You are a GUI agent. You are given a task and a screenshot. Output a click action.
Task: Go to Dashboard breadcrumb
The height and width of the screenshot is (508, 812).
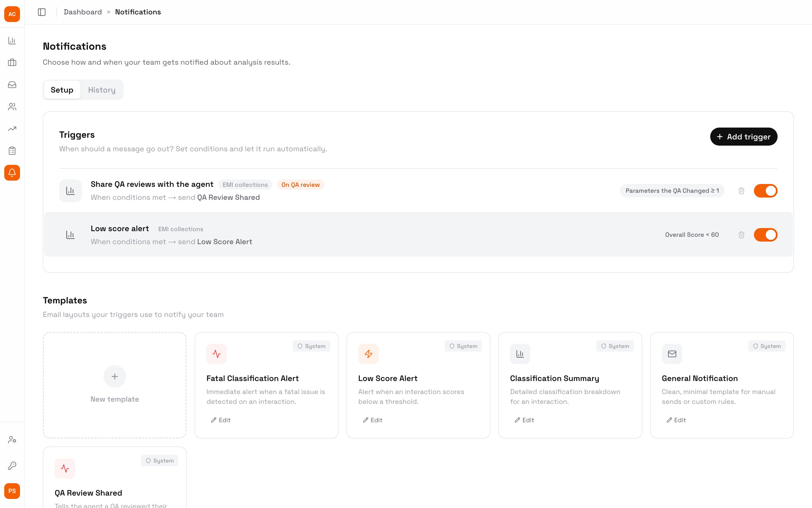(83, 12)
